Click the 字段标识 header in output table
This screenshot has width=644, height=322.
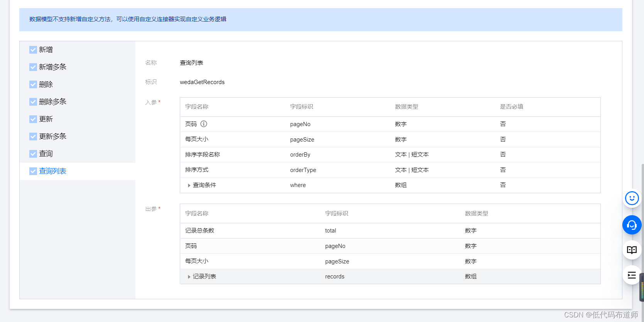pyautogui.click(x=337, y=214)
